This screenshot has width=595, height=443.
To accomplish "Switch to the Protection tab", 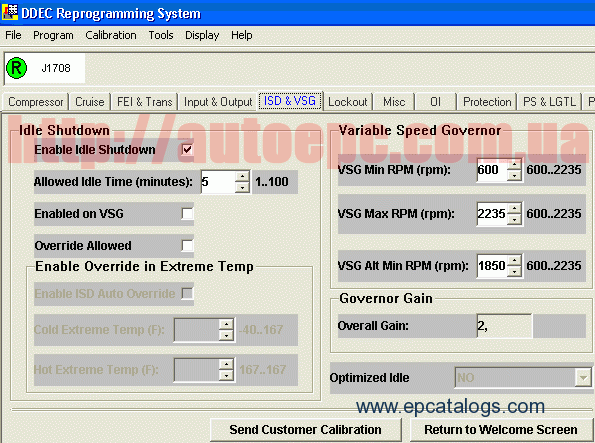I will click(487, 102).
